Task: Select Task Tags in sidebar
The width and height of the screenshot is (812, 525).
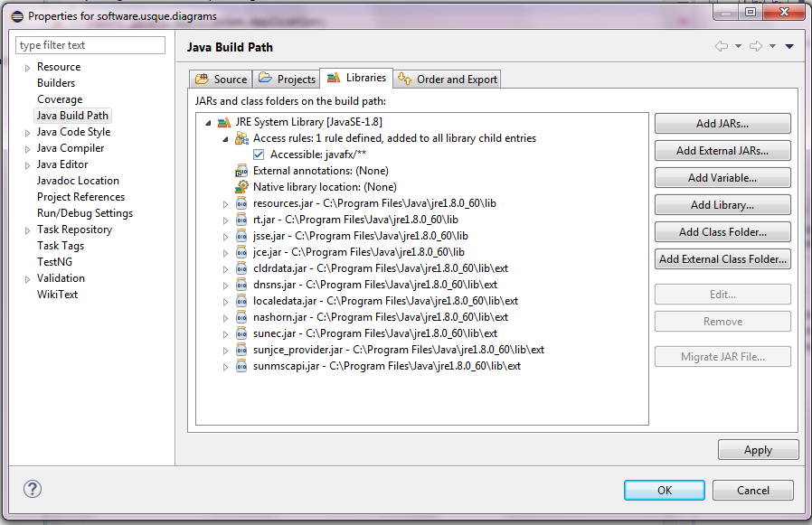Action: [61, 246]
